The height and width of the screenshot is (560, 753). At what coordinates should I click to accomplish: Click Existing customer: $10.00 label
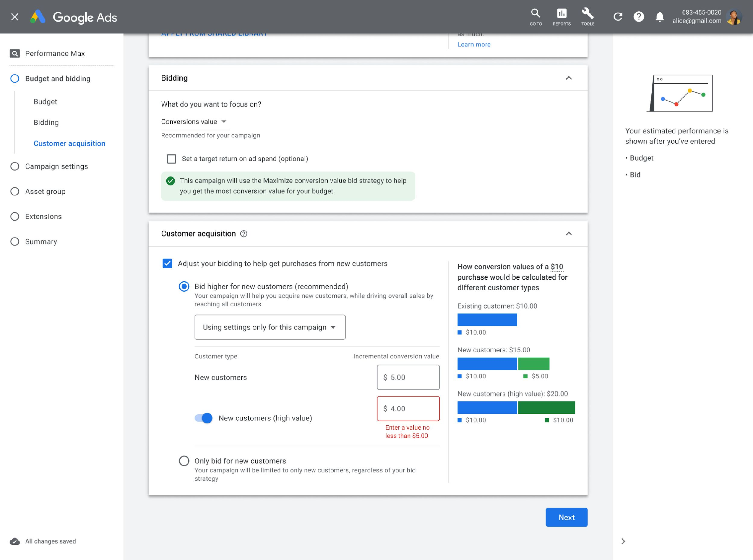pyautogui.click(x=497, y=306)
